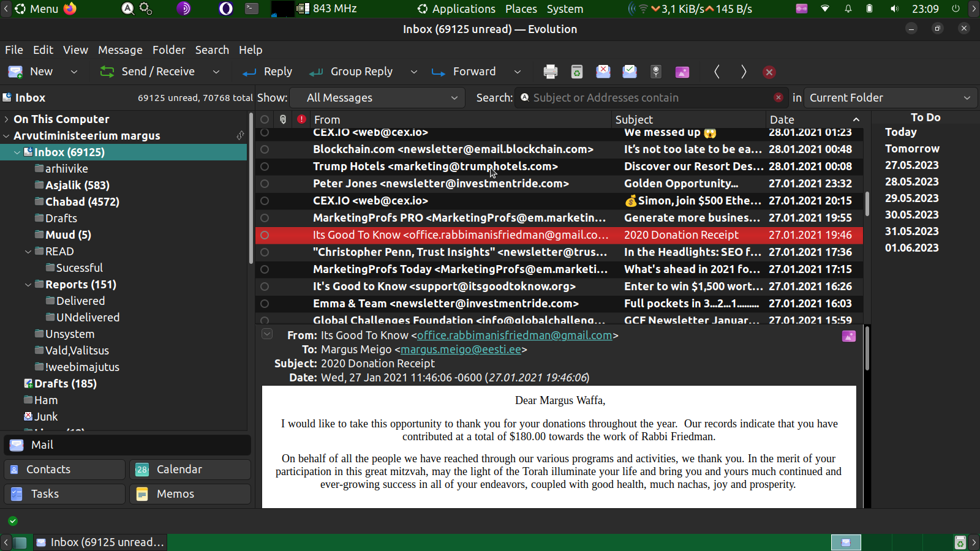Click recipient link margus.meigo@eesti.ee
The width and height of the screenshot is (980, 551).
[x=461, y=350]
